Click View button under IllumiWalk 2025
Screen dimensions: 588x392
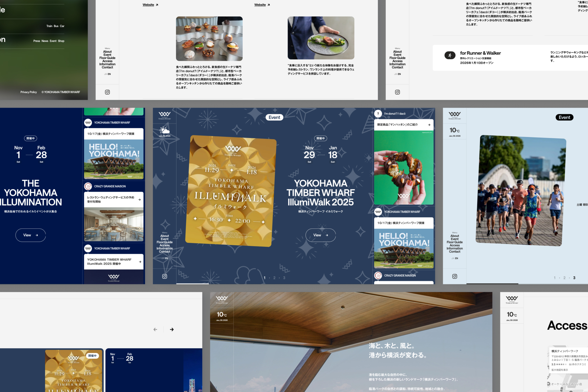[320, 235]
